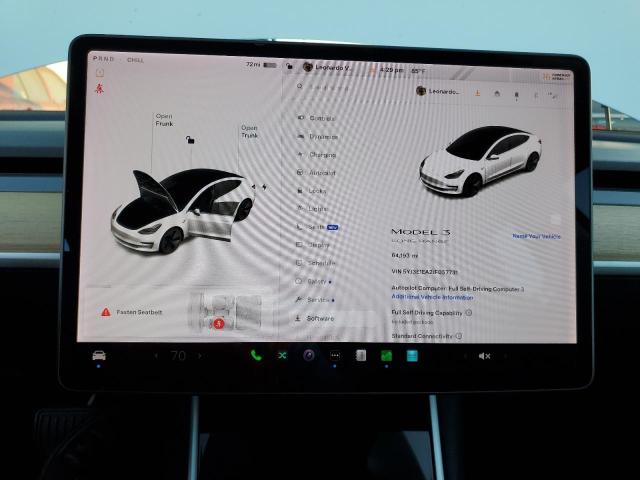Tap info icon next to Standard Connectivity

click(x=459, y=336)
